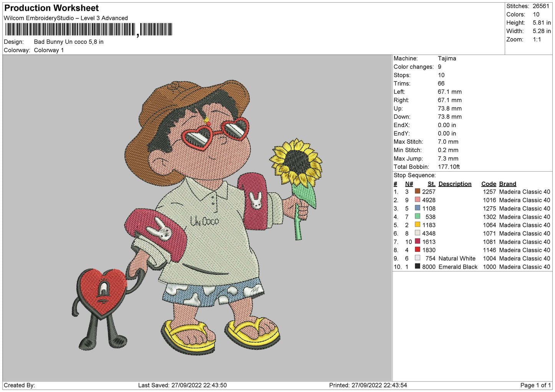
Task: Click the Colors value 10
Action: 536,15
